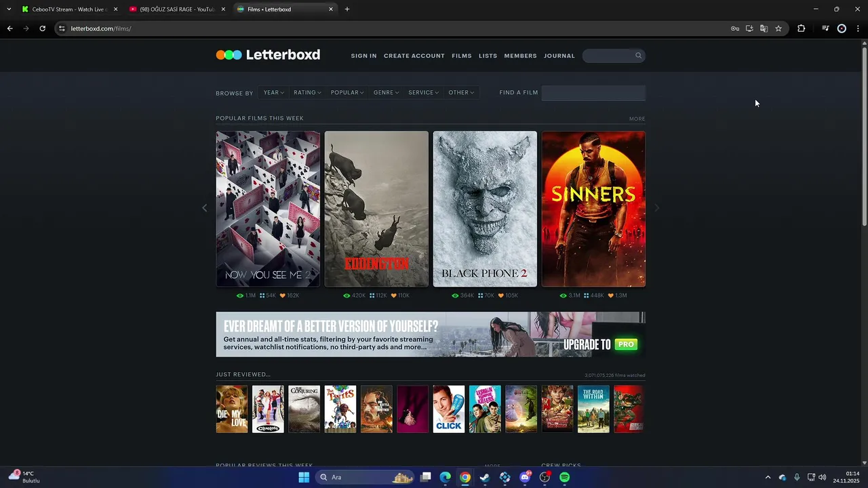Open the tab search dropdown arrow

tap(9, 9)
